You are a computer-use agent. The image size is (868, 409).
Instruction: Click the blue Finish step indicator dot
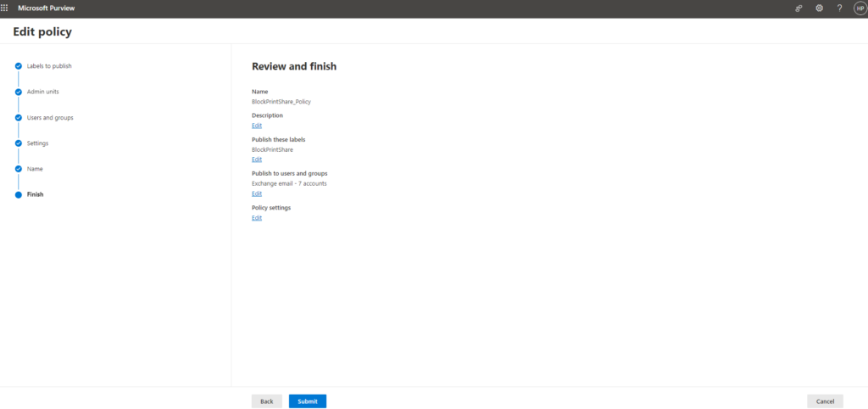[x=18, y=194]
